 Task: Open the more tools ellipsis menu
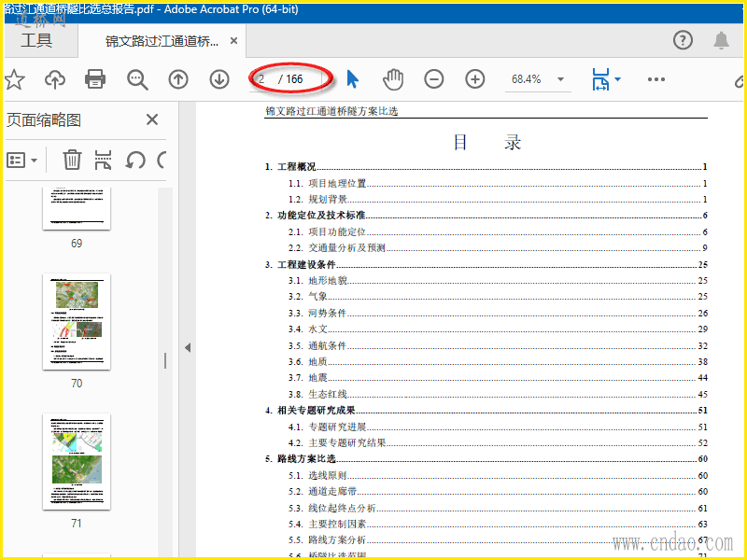pyautogui.click(x=656, y=79)
